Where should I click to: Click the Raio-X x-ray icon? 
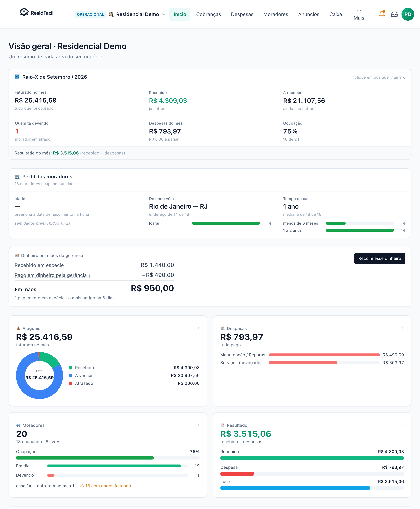(17, 77)
